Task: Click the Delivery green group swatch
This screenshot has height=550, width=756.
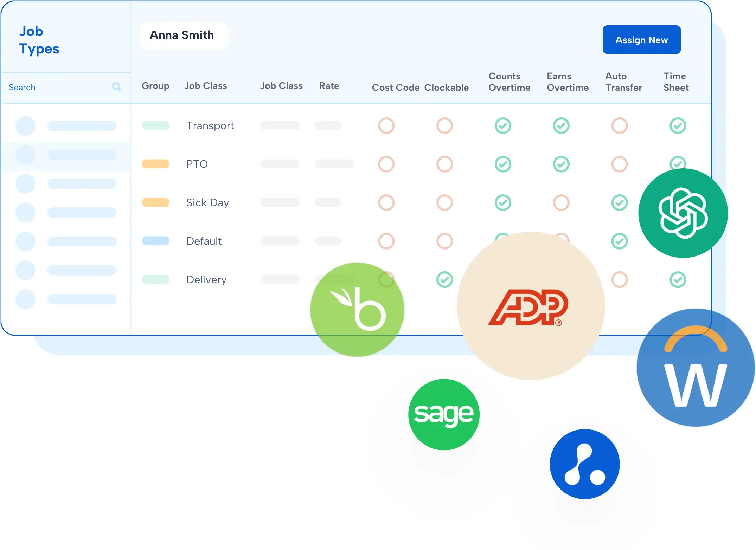Action: 155,279
